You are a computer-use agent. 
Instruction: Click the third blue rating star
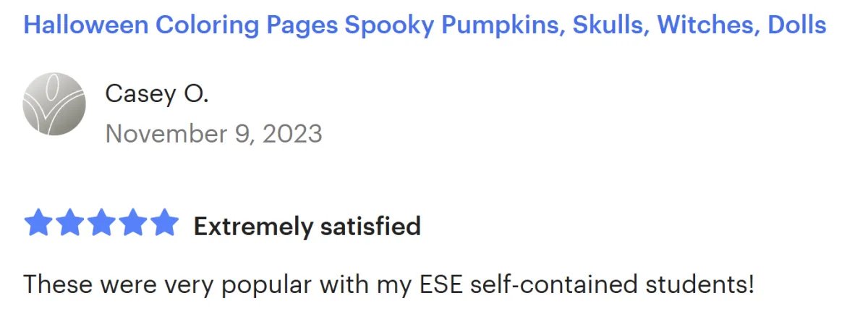click(x=101, y=223)
